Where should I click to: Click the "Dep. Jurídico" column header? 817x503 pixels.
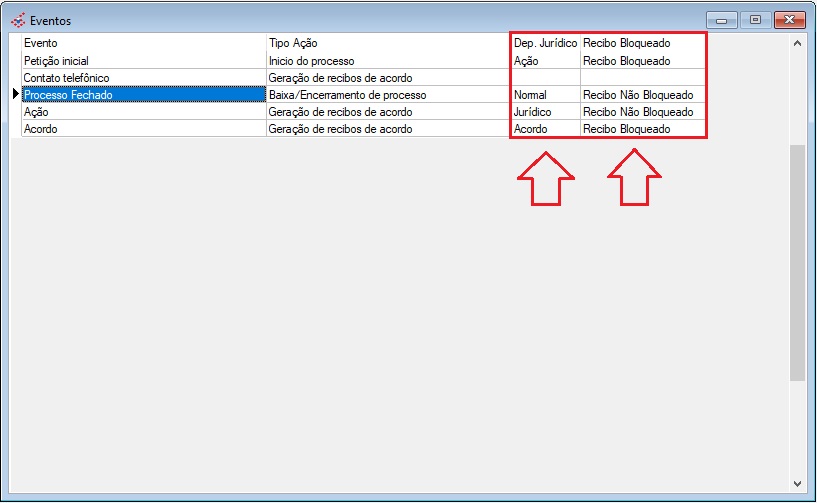pos(544,44)
